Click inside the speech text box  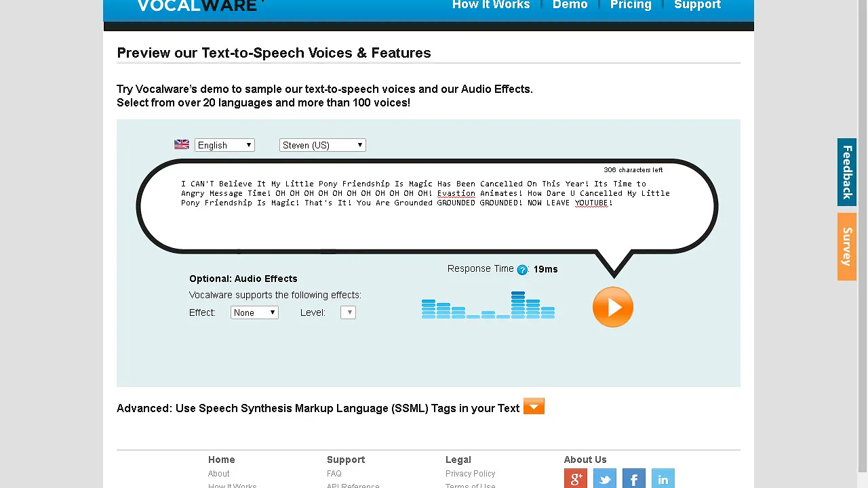pyautogui.click(x=426, y=207)
